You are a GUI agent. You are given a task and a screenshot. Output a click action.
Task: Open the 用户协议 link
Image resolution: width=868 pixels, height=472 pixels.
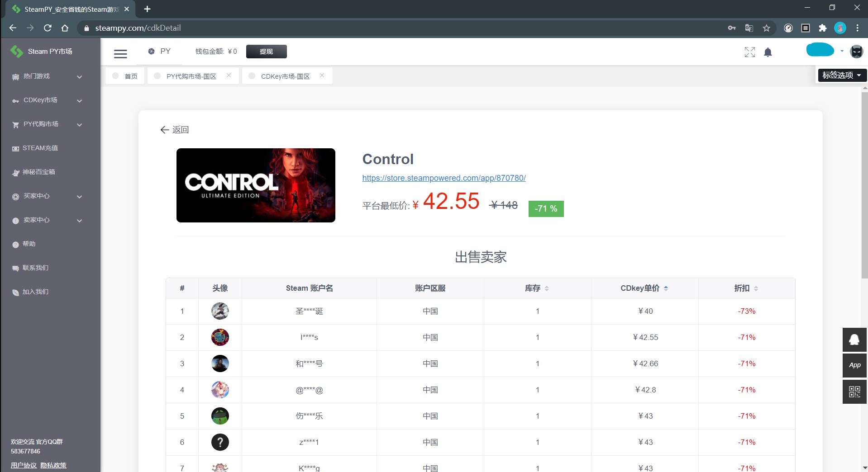point(24,465)
